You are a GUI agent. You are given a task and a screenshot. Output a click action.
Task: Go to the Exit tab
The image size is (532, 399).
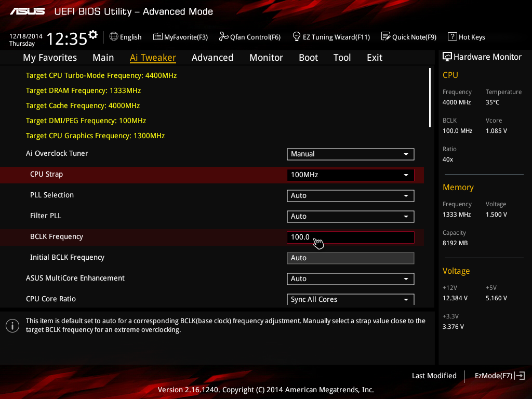pyautogui.click(x=375, y=58)
